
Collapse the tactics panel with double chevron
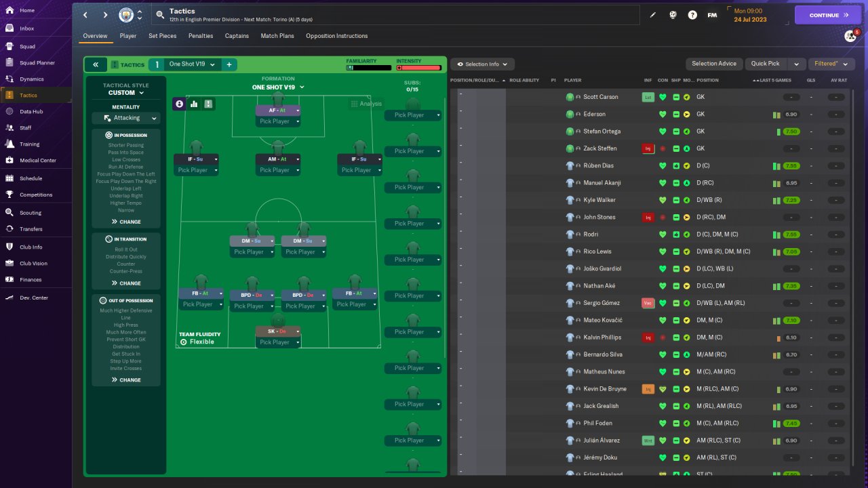pyautogui.click(x=96, y=64)
